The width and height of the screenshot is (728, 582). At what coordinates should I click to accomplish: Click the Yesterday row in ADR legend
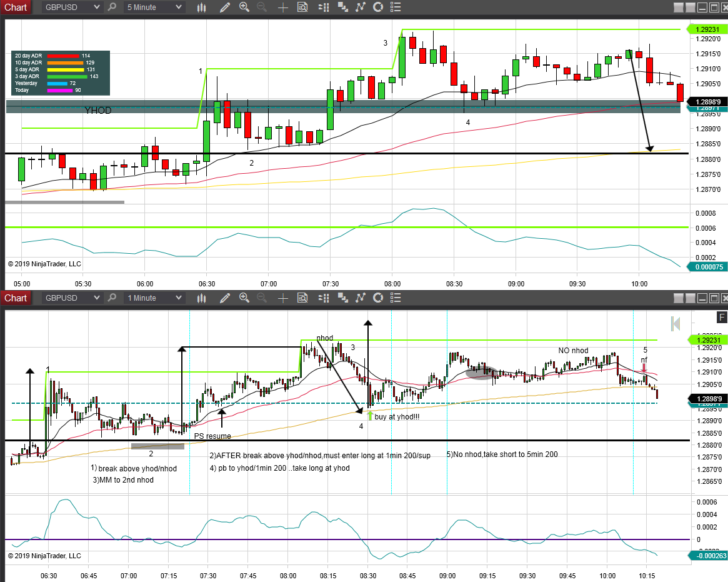coord(46,83)
